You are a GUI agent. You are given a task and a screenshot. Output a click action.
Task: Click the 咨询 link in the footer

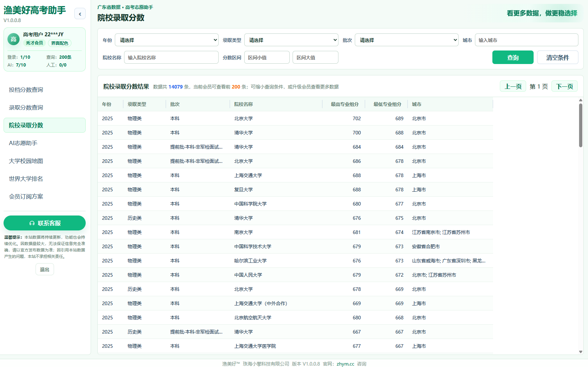point(362,364)
